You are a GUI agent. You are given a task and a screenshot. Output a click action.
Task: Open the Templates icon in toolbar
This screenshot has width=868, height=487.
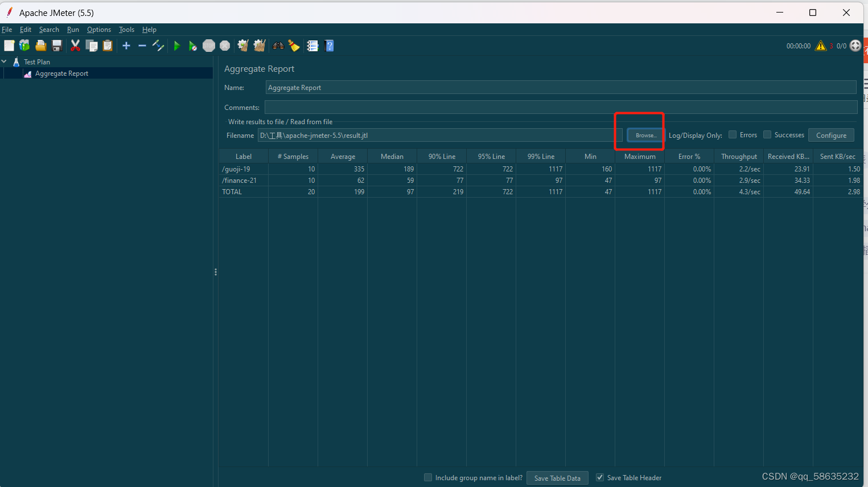(x=24, y=46)
